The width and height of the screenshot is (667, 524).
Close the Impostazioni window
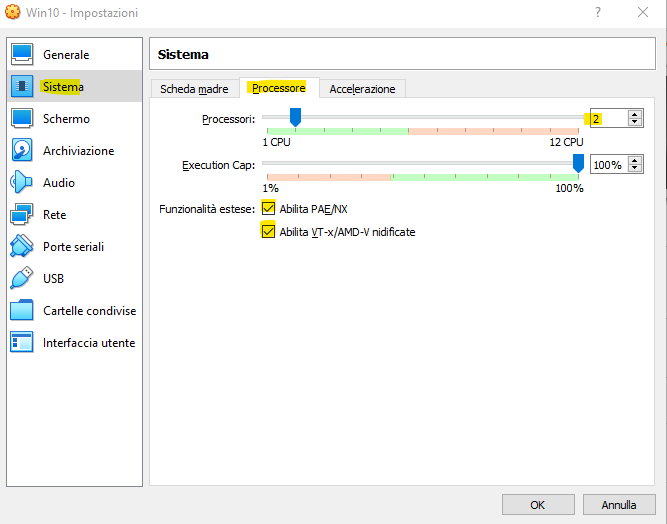643,12
